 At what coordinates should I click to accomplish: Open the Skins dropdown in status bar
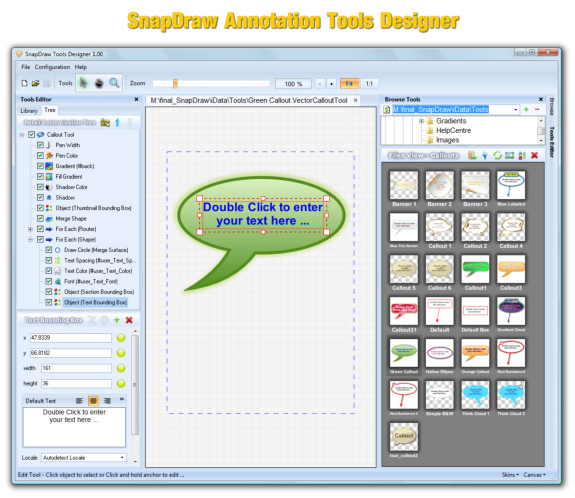click(510, 475)
